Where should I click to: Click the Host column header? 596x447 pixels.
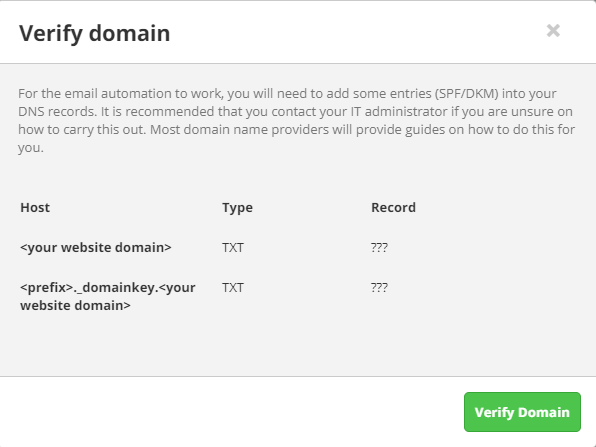pos(35,208)
